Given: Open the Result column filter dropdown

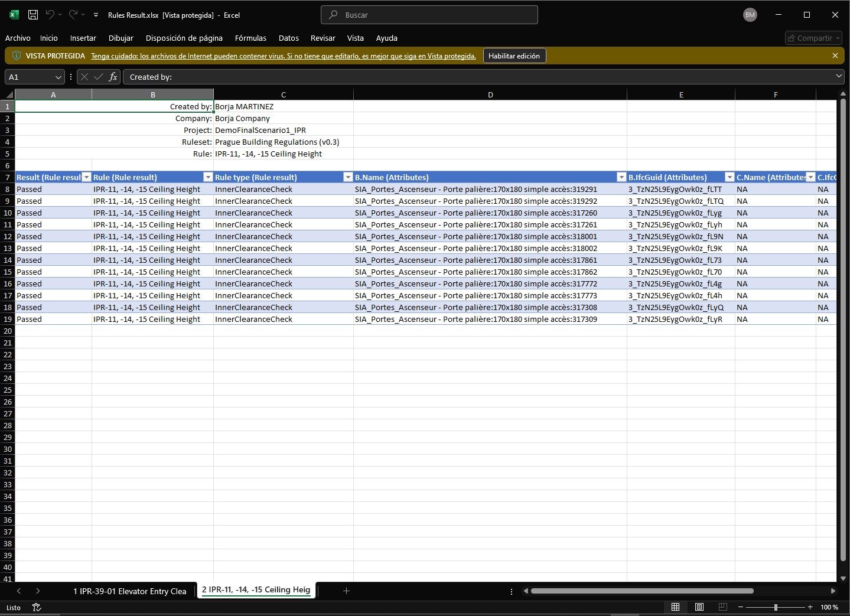Looking at the screenshot, I should pos(86,177).
